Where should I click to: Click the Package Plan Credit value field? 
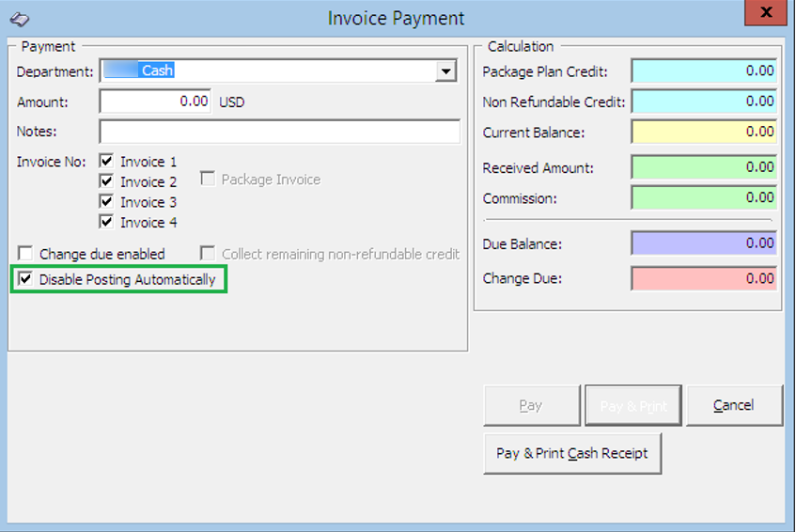[704, 70]
